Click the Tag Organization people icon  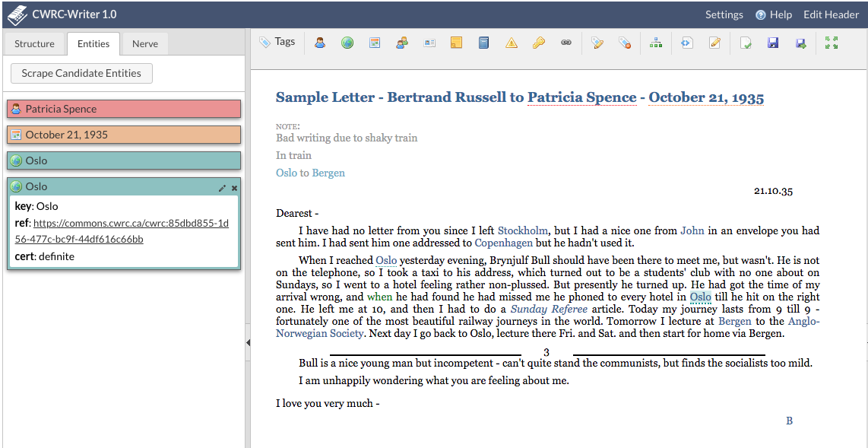pyautogui.click(x=402, y=43)
